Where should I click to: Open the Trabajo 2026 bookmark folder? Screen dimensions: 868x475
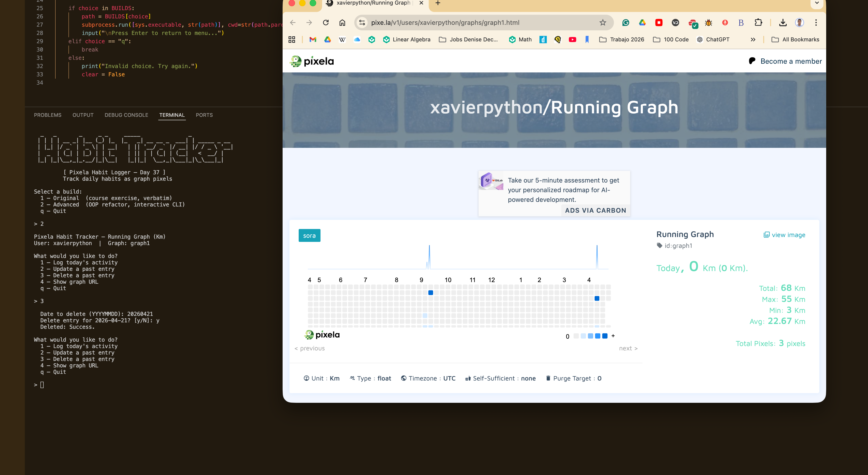tap(622, 40)
